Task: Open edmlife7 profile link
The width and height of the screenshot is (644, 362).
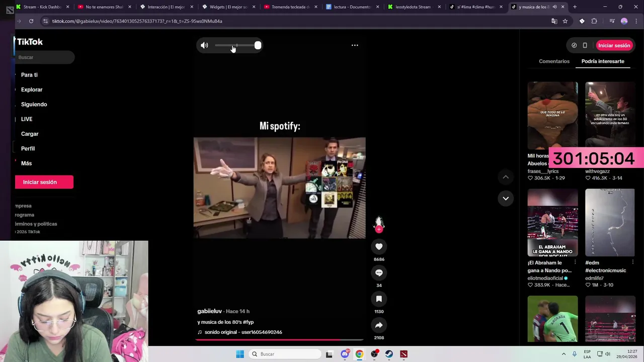Action: (594, 278)
